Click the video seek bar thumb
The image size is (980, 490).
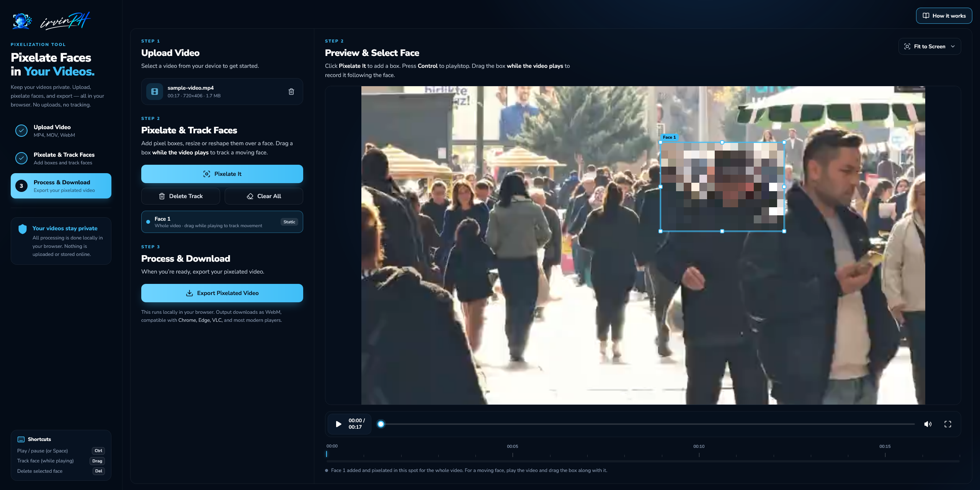[381, 424]
